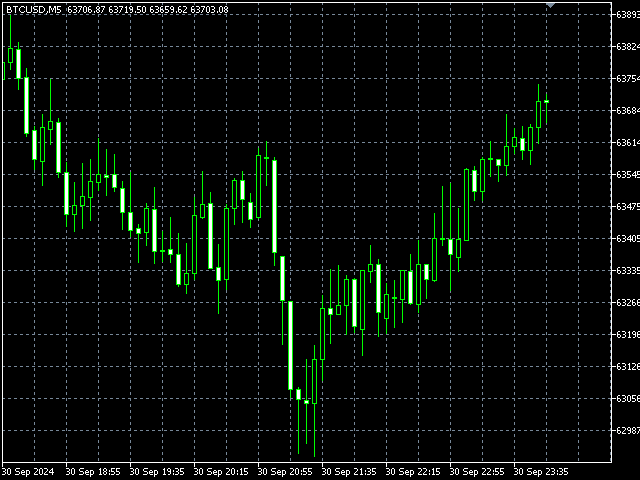Image resolution: width=640 pixels, height=480 pixels.
Task: Click the '30 Sep 18:55' time axis label
Action: (x=93, y=472)
